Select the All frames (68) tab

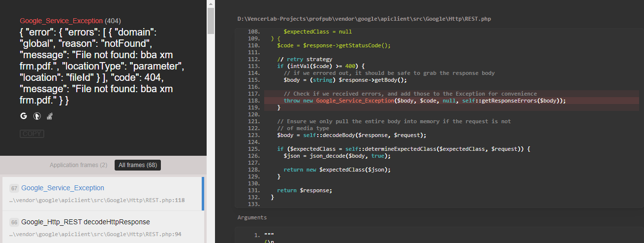[138, 165]
